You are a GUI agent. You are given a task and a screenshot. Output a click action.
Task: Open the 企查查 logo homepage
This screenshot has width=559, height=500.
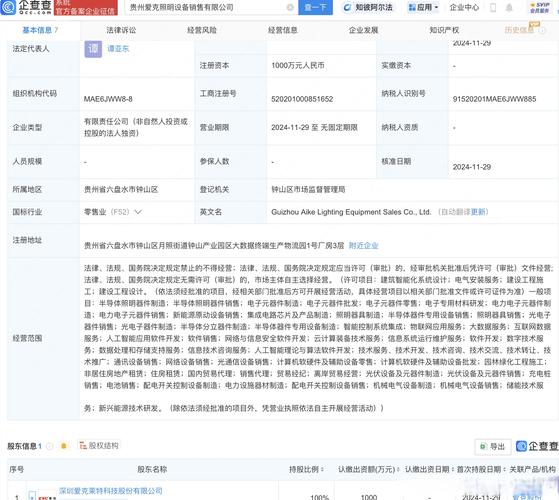26,7
